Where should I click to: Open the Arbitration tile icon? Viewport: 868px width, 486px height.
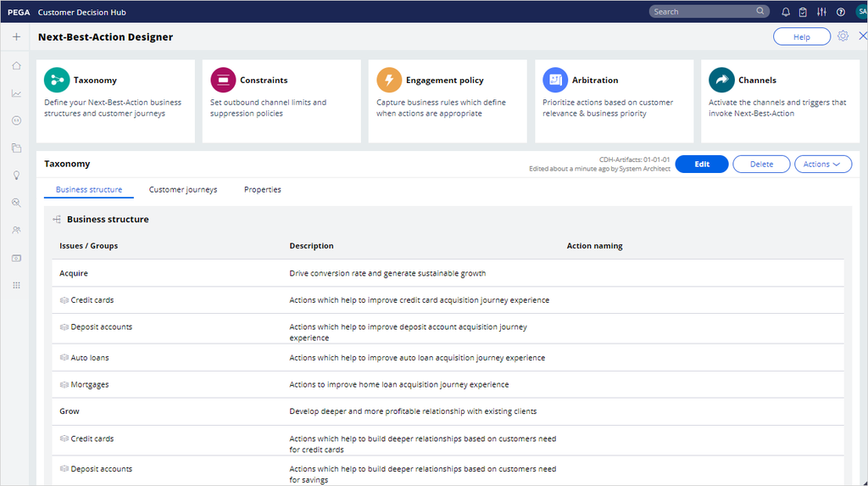click(555, 80)
